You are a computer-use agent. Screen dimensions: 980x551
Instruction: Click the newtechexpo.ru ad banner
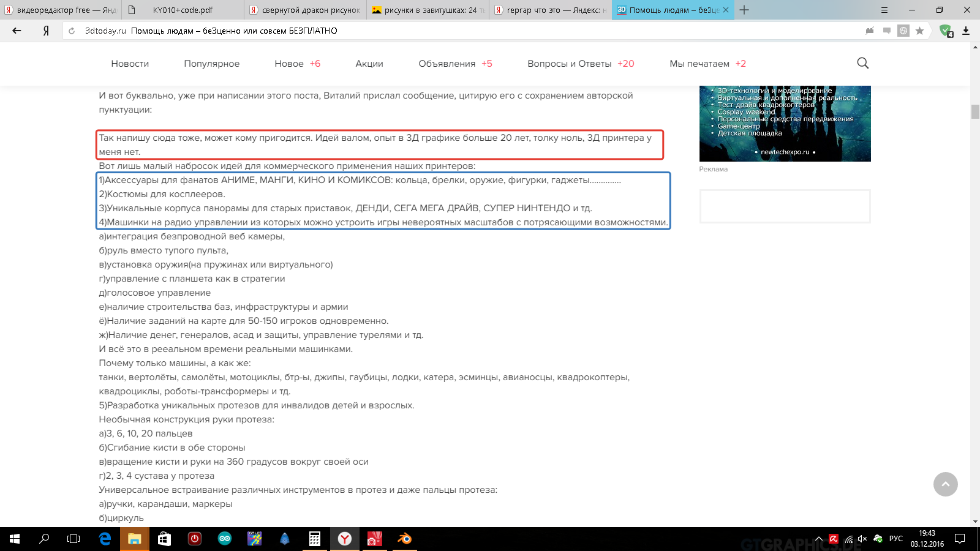point(785,123)
